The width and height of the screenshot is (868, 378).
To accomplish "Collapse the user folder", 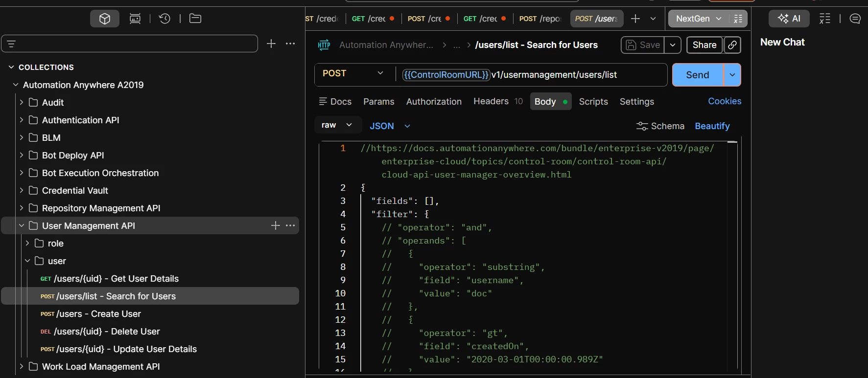I will point(27,261).
